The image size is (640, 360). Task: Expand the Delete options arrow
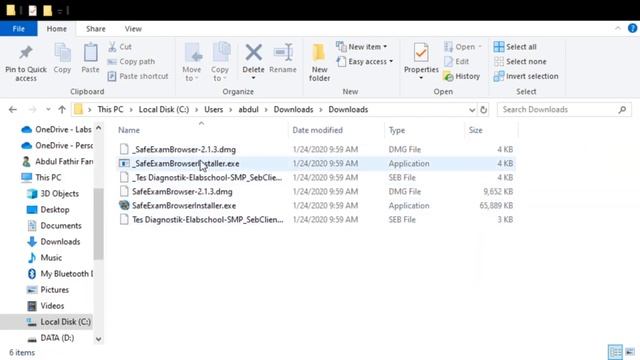(253, 78)
